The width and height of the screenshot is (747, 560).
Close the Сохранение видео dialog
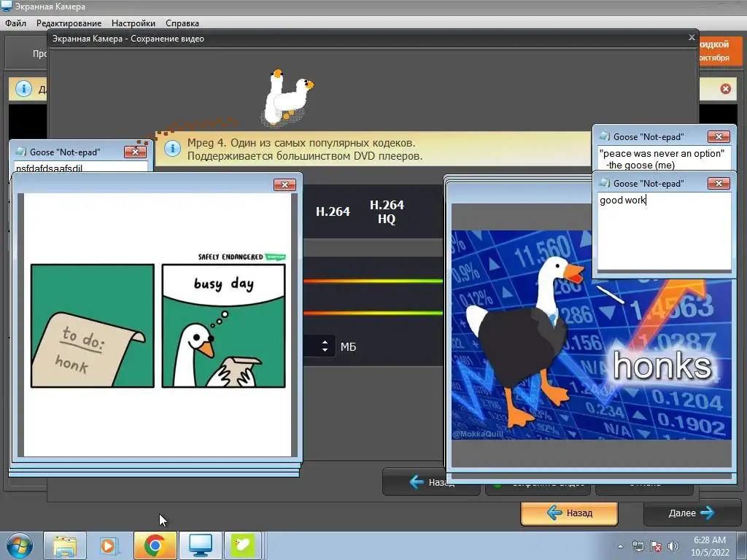[x=692, y=37]
